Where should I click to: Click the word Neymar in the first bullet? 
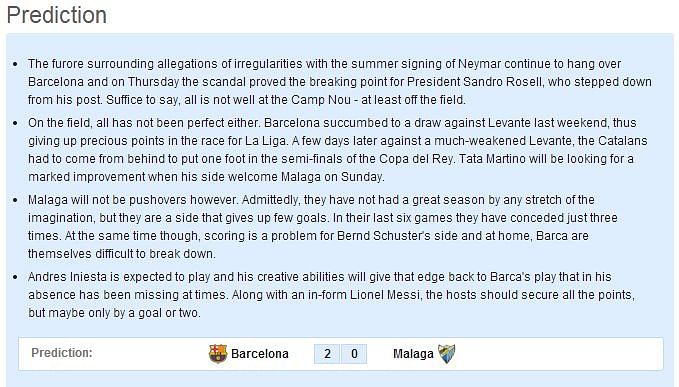coord(479,64)
